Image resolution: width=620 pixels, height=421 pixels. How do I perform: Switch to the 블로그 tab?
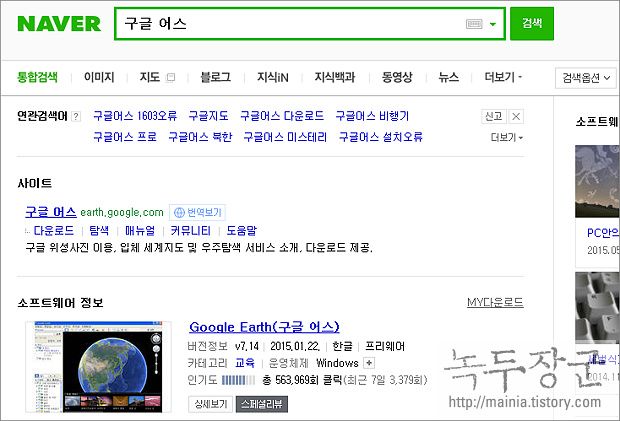215,77
